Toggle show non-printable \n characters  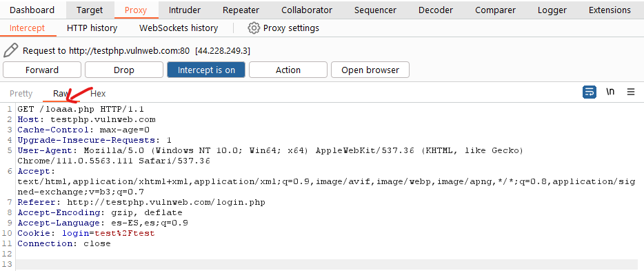click(x=610, y=92)
